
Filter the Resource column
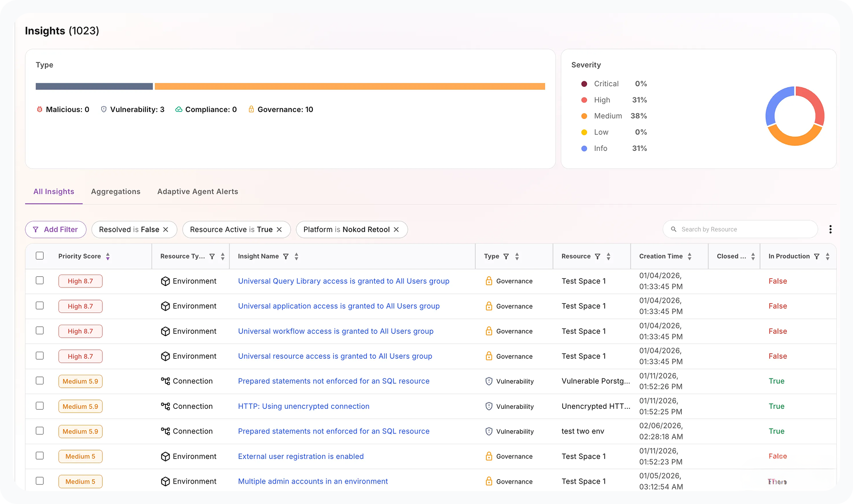point(598,256)
